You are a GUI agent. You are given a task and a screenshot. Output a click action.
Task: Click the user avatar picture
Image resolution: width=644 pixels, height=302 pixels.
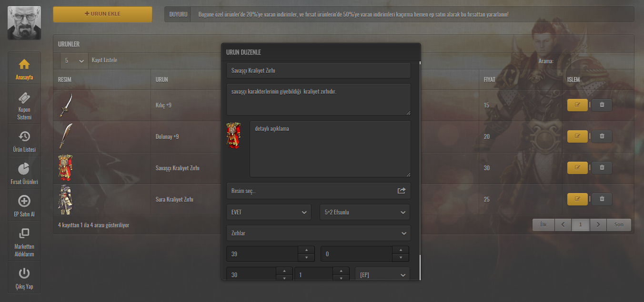pyautogui.click(x=24, y=23)
